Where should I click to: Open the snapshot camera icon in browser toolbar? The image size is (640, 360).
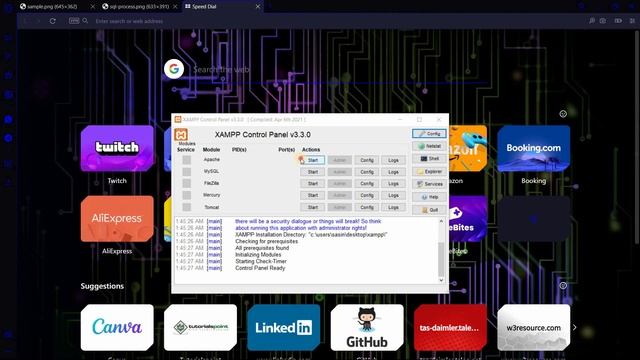click(603, 20)
